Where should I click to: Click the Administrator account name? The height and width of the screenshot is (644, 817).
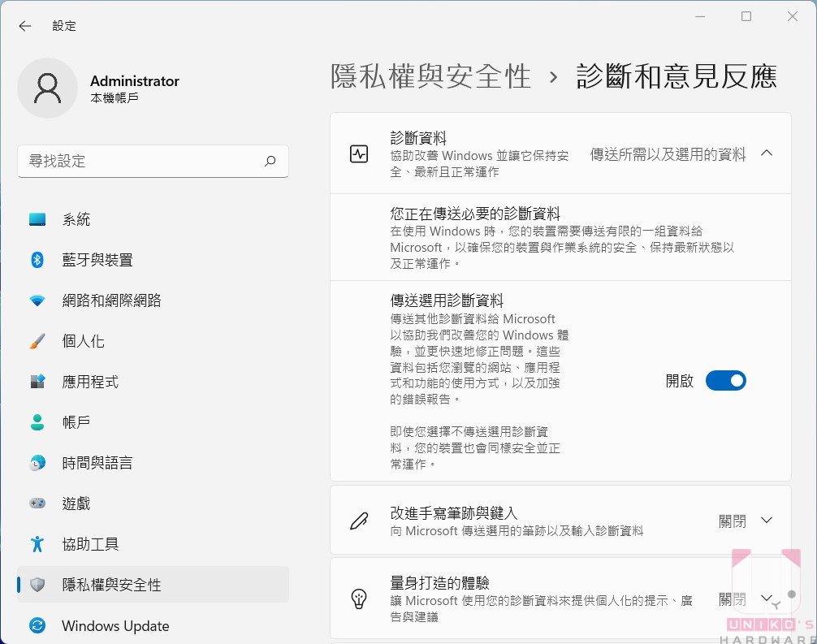(x=135, y=81)
